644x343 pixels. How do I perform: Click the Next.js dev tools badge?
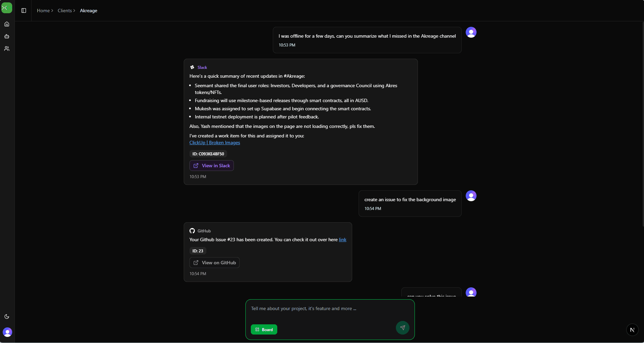click(632, 330)
